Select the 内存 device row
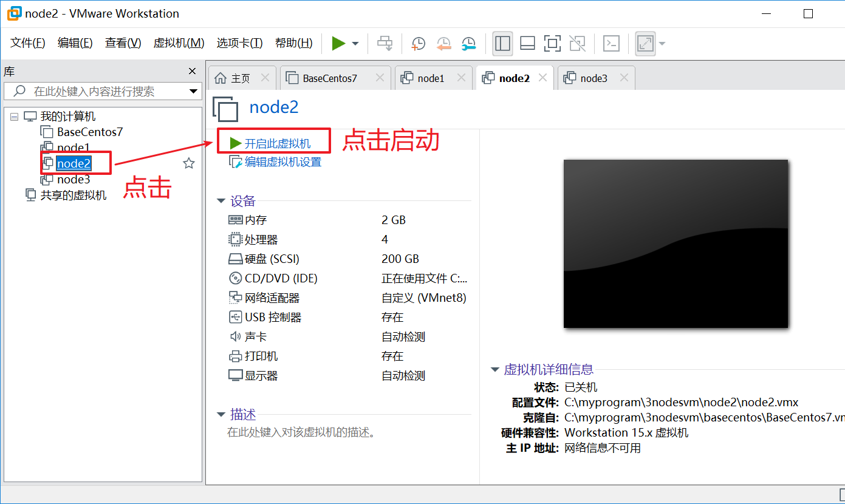Image resolution: width=845 pixels, height=504 pixels. (349, 220)
